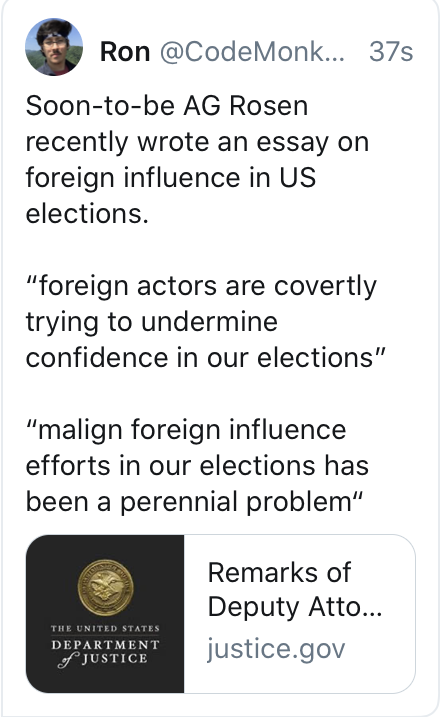Click the "efforts in our elections has" line

click(x=197, y=466)
